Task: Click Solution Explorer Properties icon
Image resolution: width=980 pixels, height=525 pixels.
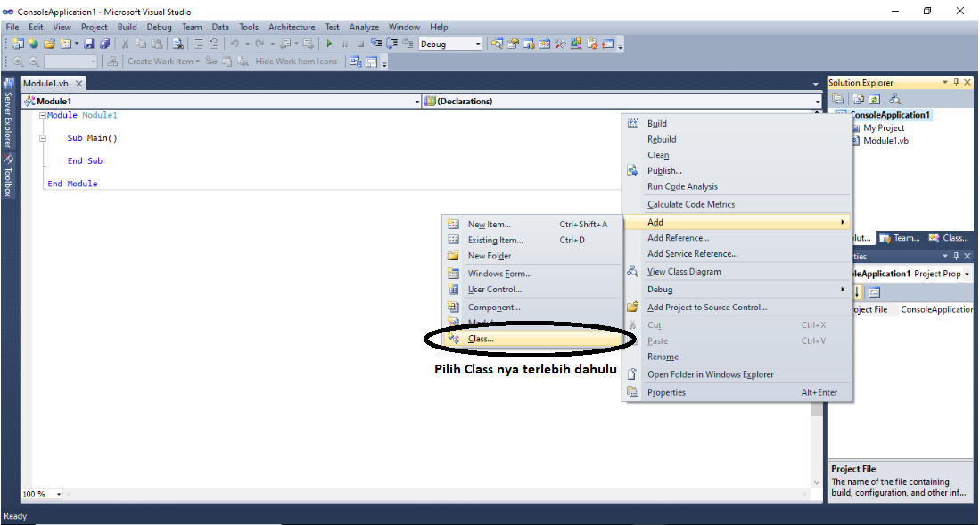Action: (838, 99)
